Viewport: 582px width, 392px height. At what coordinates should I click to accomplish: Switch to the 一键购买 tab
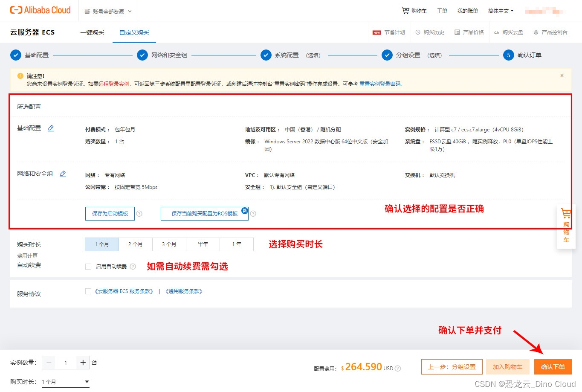[x=92, y=32]
